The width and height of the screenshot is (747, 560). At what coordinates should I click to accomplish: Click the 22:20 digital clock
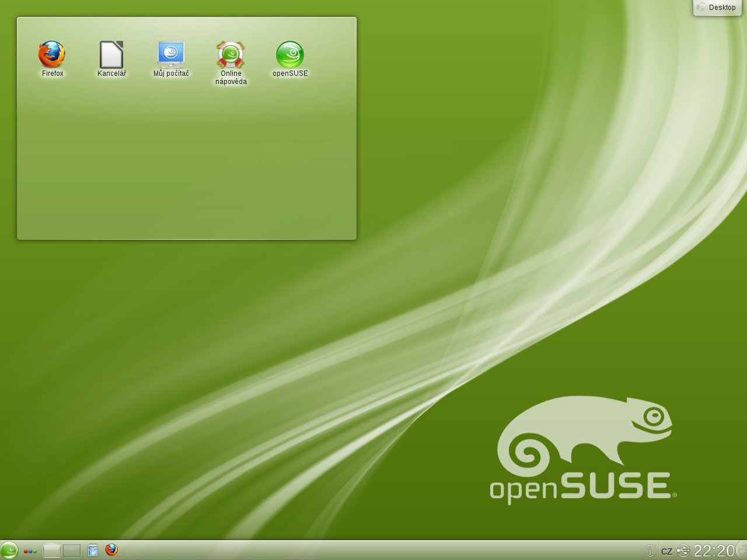(714, 551)
